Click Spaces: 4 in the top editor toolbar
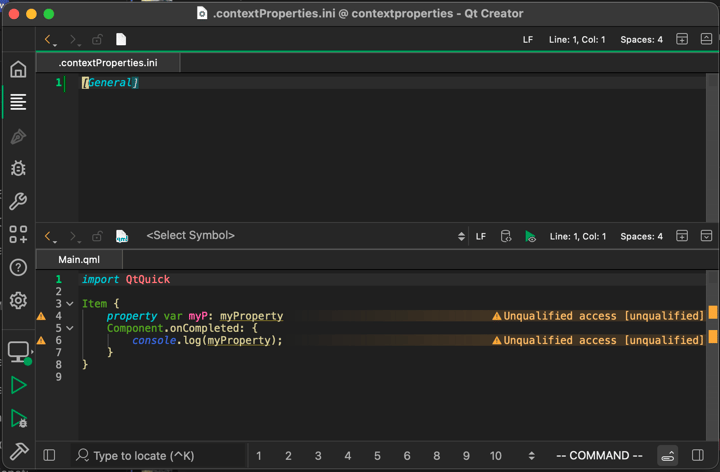This screenshot has width=720, height=472. click(641, 40)
